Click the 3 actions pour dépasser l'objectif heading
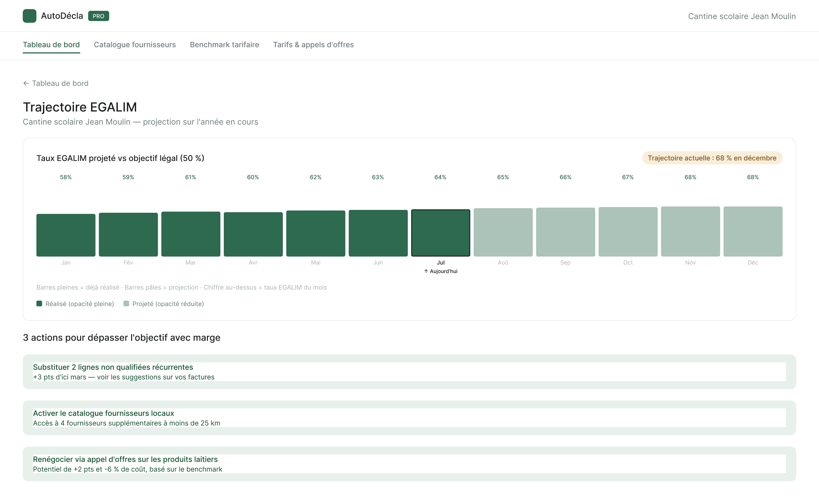819x504 pixels. (x=121, y=338)
